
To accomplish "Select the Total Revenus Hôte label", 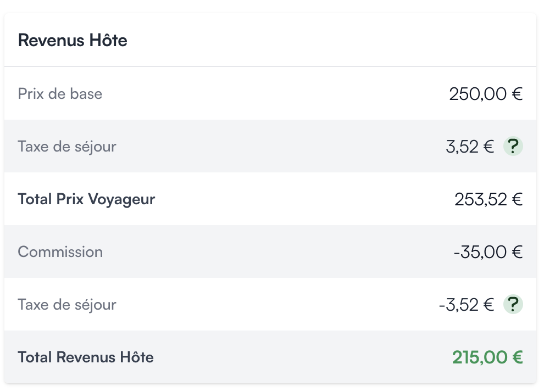I will point(86,357).
